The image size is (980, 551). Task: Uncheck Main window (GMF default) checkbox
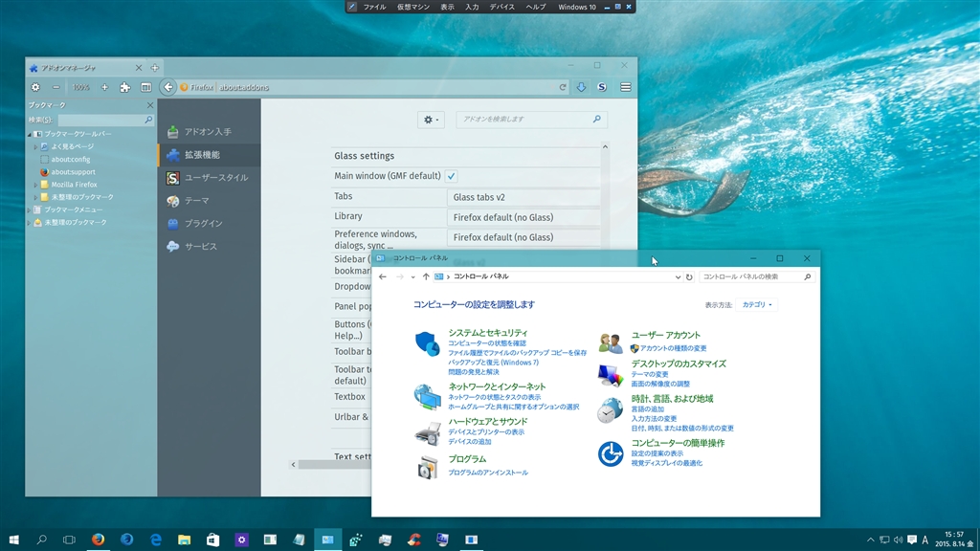(451, 176)
